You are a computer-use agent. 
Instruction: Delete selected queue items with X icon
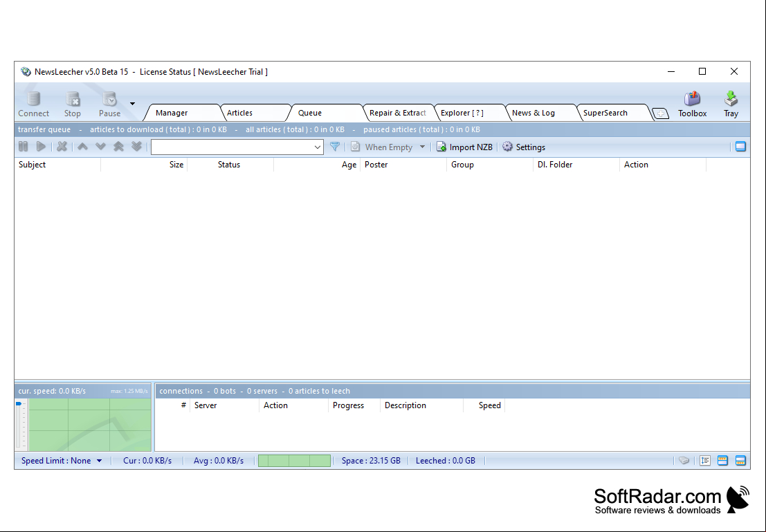pos(62,147)
